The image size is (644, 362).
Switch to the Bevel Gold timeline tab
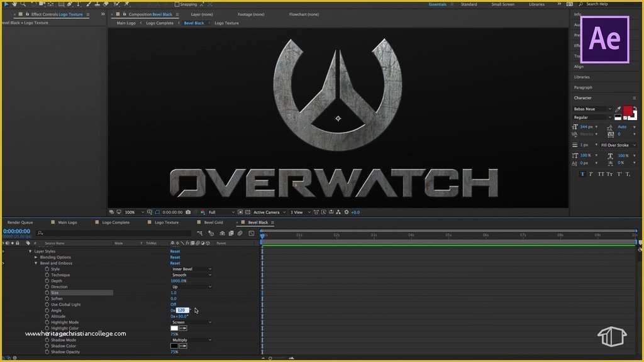[x=213, y=222]
